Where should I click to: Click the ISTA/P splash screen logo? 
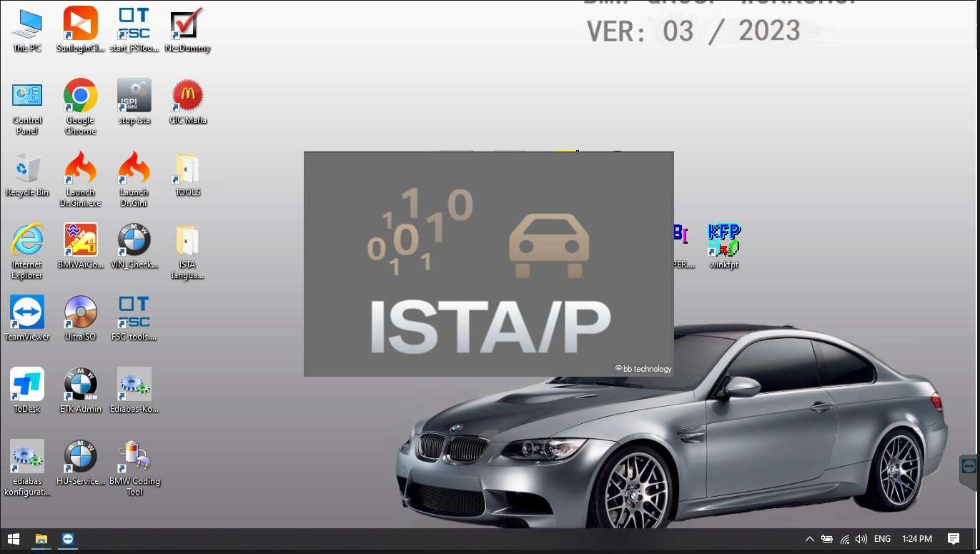click(489, 264)
